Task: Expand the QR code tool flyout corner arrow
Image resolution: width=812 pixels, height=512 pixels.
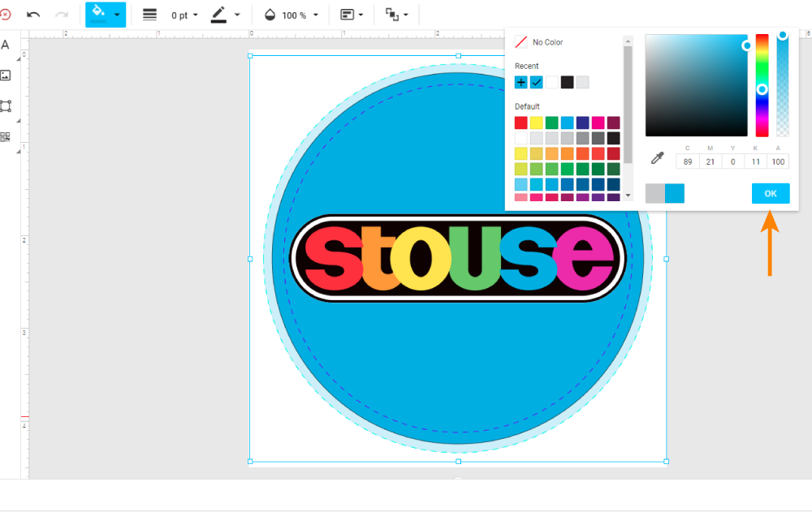Action: click(18, 151)
